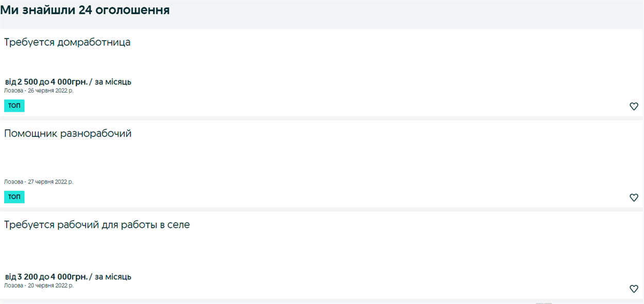Click blank area of the домработница card
Screen dimensions: 644x304
coord(361,67)
